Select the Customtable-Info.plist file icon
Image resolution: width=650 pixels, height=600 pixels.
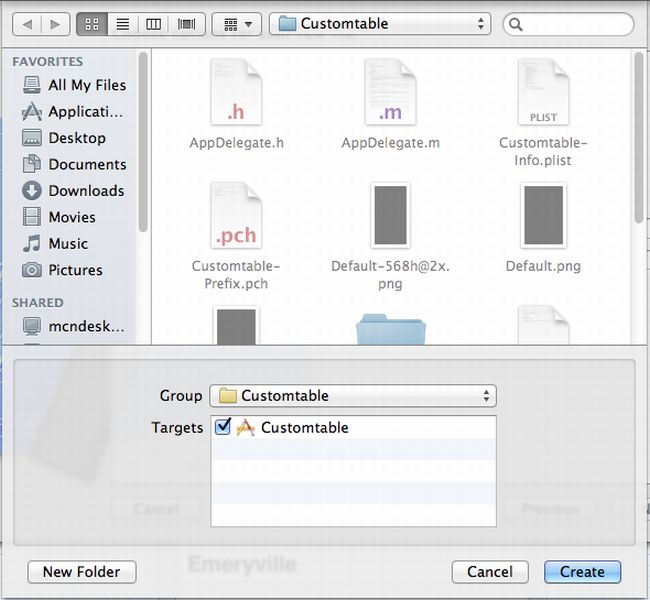(543, 92)
